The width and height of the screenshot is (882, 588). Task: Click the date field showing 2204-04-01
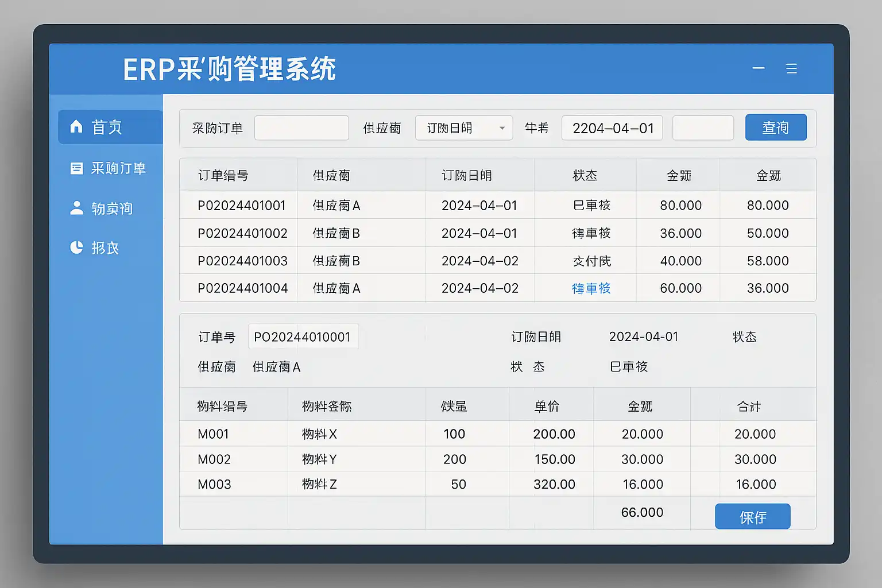tap(612, 128)
